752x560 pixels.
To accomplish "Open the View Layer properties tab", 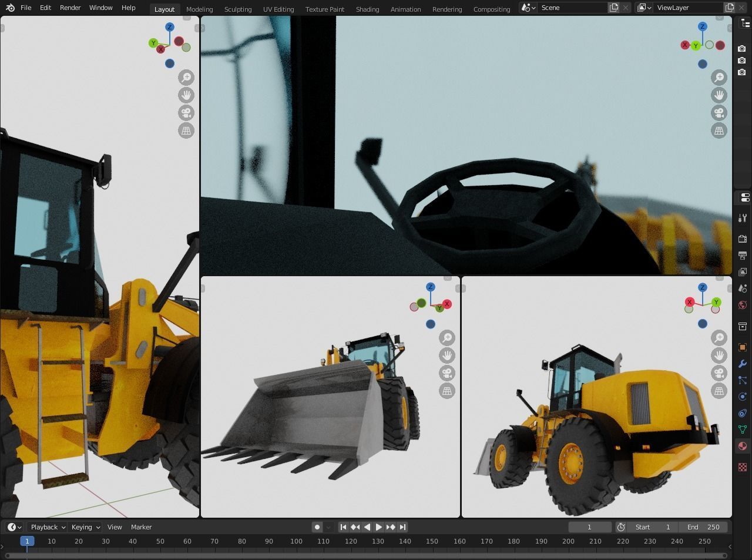I will [x=743, y=272].
